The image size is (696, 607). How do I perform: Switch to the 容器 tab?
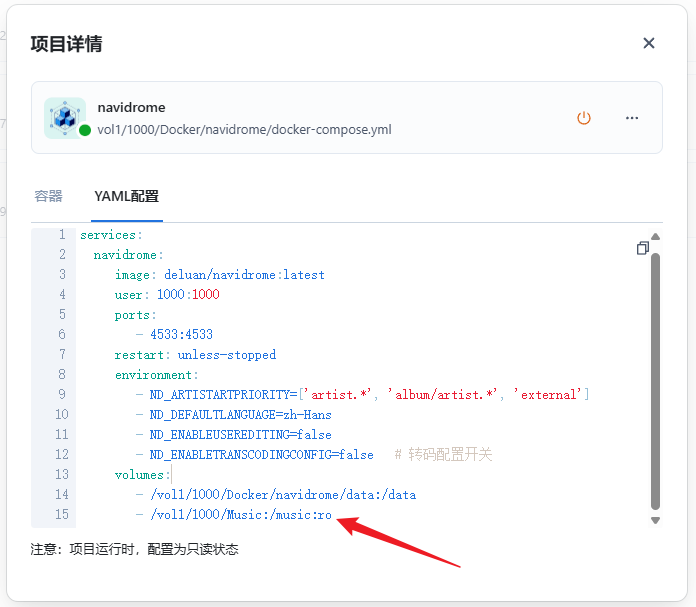tap(49, 196)
